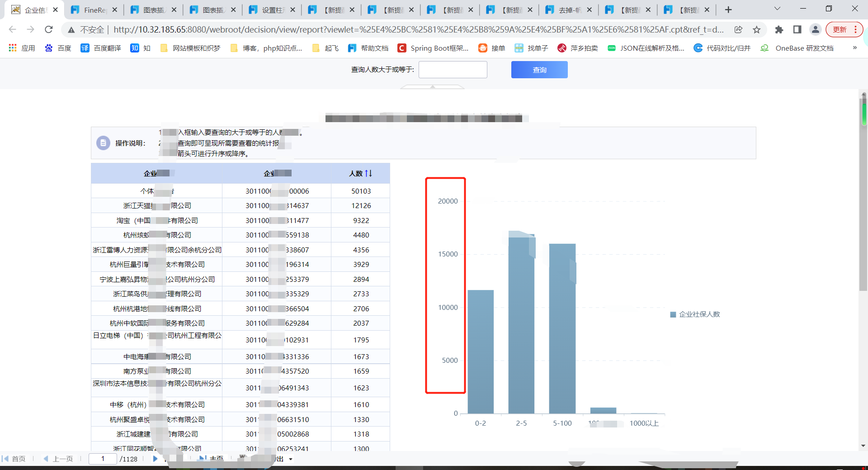Toggle the browser side panel icon
This screenshot has width=868, height=470.
pos(797,30)
